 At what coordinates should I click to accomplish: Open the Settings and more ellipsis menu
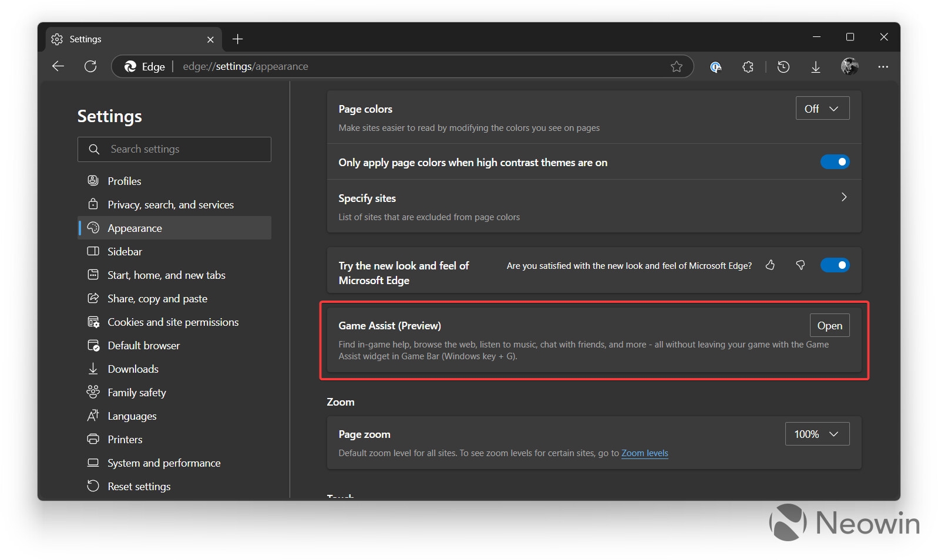pyautogui.click(x=883, y=67)
